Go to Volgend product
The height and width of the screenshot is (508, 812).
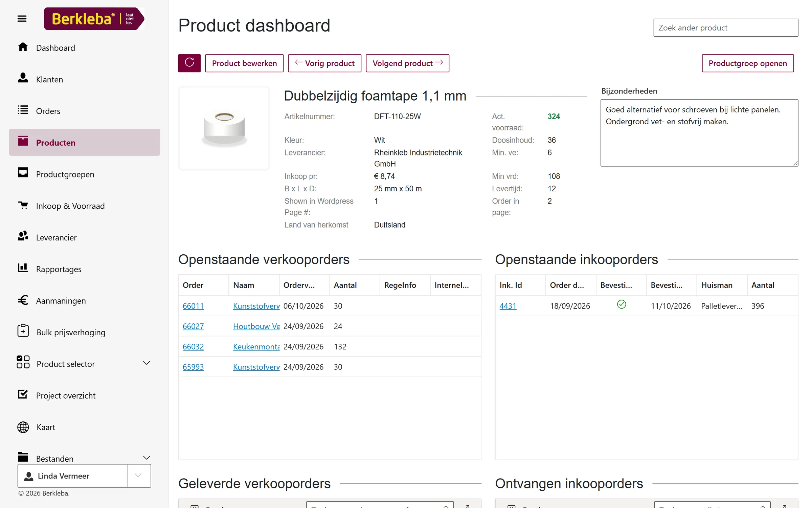(407, 63)
